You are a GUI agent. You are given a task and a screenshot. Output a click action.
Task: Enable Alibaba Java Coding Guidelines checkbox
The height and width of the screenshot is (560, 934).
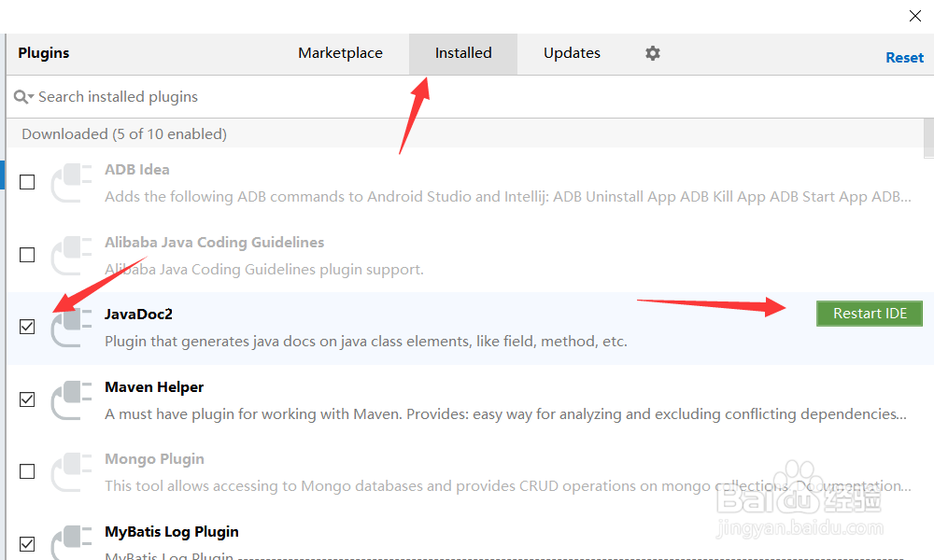(x=27, y=255)
